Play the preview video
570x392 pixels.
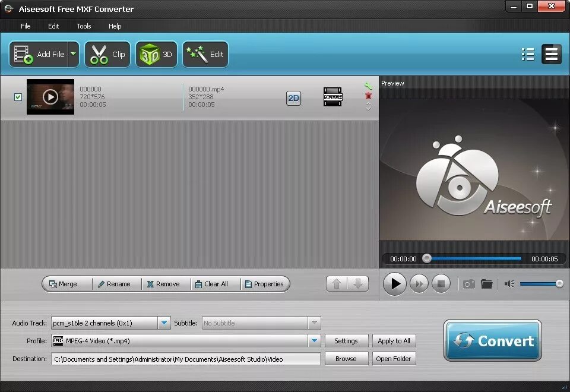395,284
